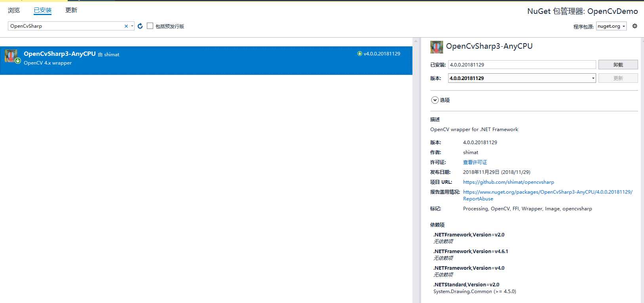Open version 4.0.0.20181129 dropdown
Image resolution: width=644 pixels, height=303 pixels.
522,78
